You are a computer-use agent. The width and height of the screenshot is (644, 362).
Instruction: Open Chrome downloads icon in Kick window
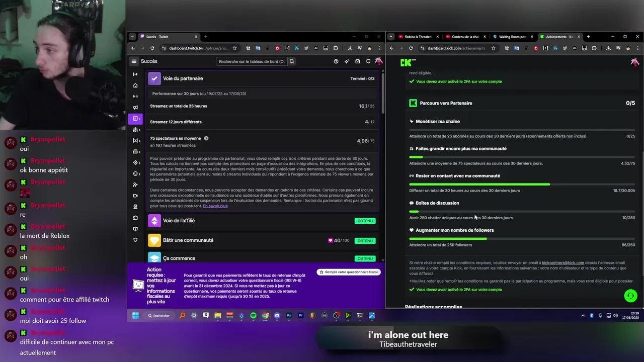pyautogui.click(x=608, y=48)
